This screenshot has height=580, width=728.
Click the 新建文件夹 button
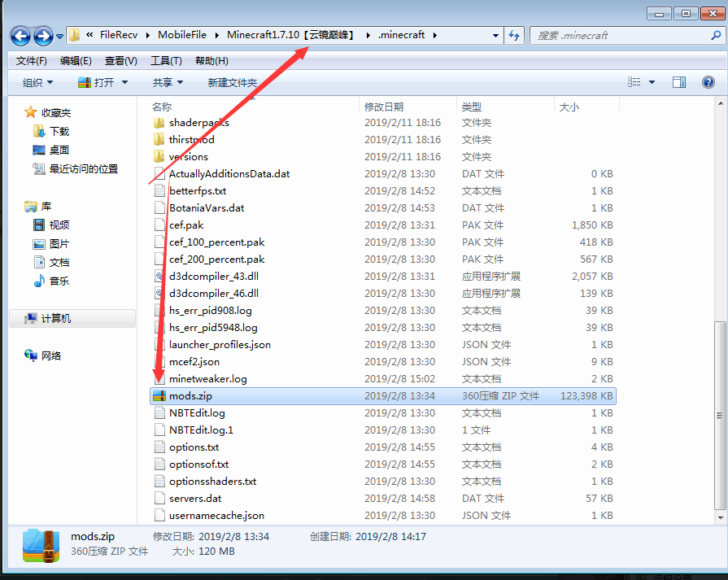[232, 83]
